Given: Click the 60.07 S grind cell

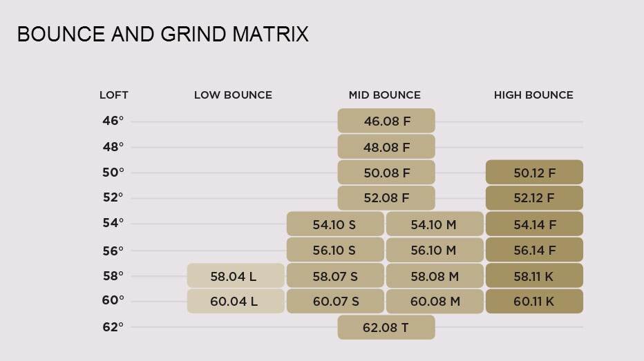Looking at the screenshot, I should click(335, 301).
